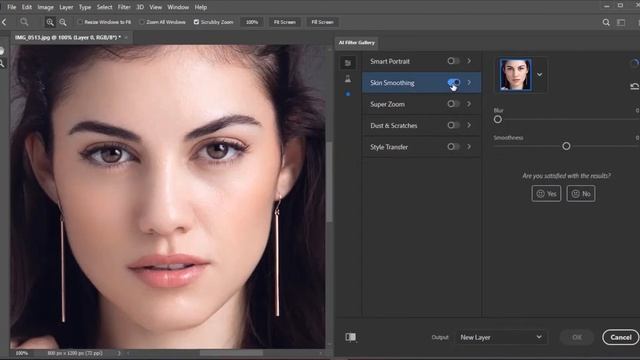Enable the Smart Portrait filter toggle

pyautogui.click(x=453, y=61)
